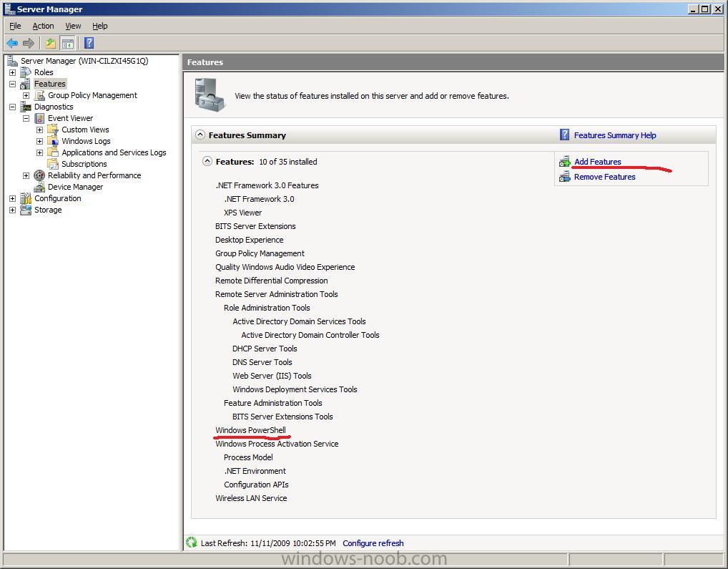This screenshot has width=728, height=569.
Task: Click XPS Viewer feature text
Action: 243,213
